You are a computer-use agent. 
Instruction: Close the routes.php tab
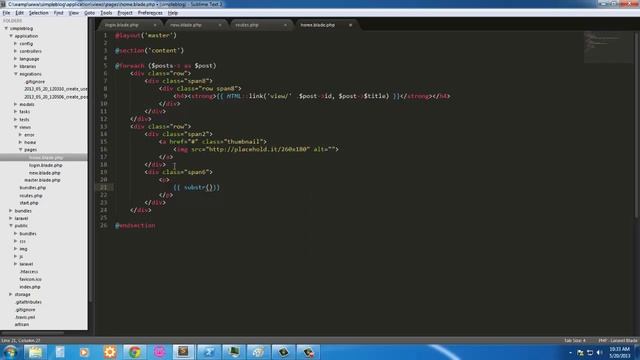coord(285,25)
